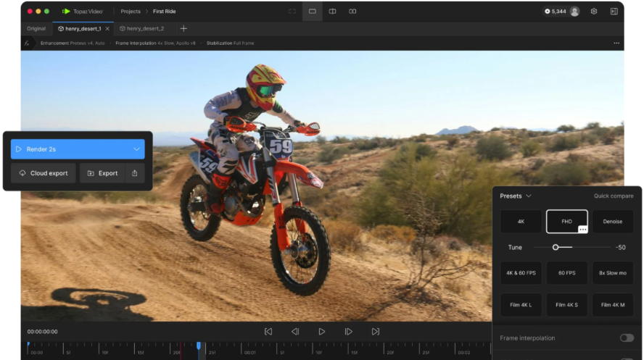The width and height of the screenshot is (644, 360).
Task: Open the user account avatar
Action: coord(574,12)
